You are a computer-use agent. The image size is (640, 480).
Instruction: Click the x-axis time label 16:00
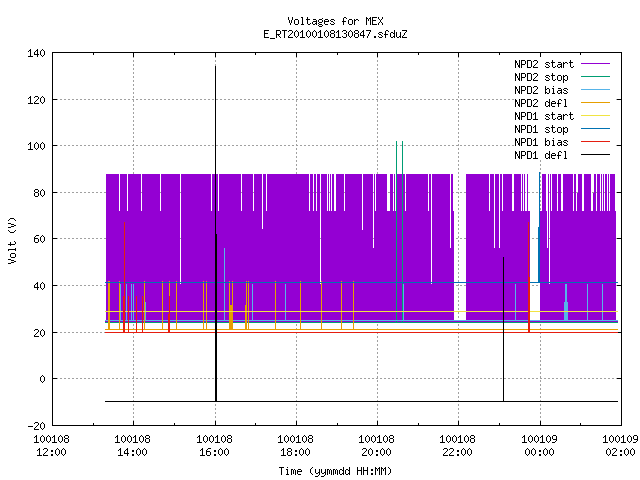(x=214, y=452)
